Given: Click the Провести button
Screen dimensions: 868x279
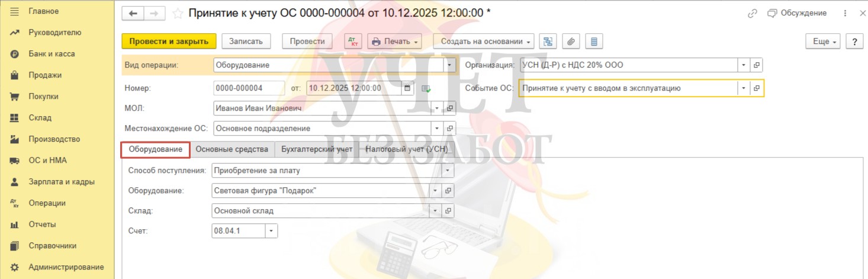Looking at the screenshot, I should click(308, 41).
